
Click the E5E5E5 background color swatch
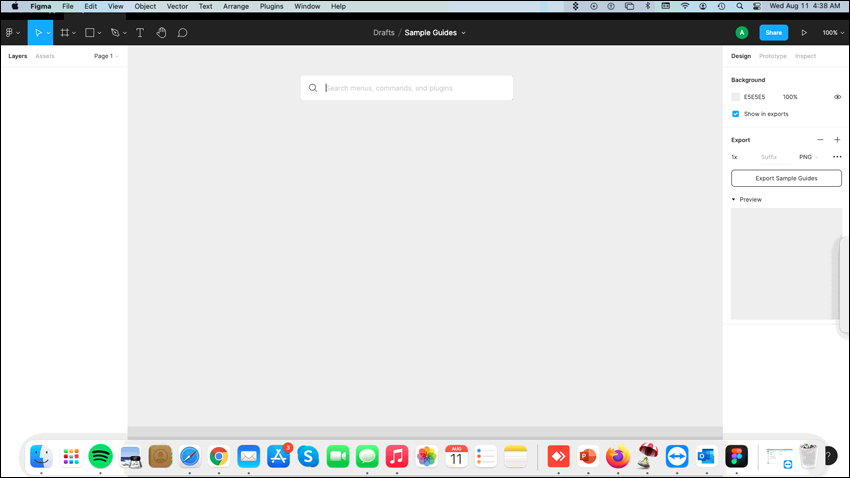[736, 97]
